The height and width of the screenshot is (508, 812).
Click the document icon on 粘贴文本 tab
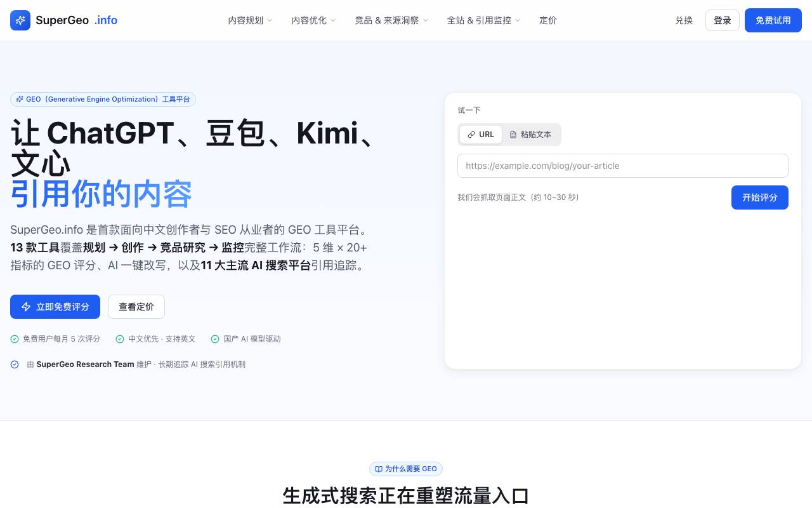pos(513,135)
